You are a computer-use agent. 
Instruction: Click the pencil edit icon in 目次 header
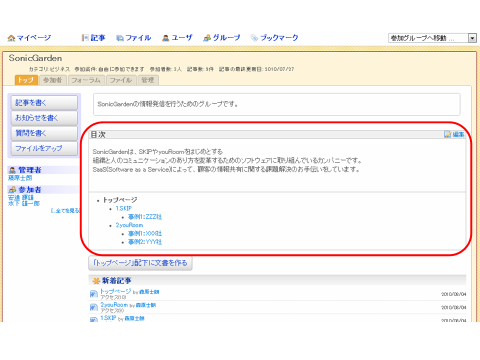point(448,134)
